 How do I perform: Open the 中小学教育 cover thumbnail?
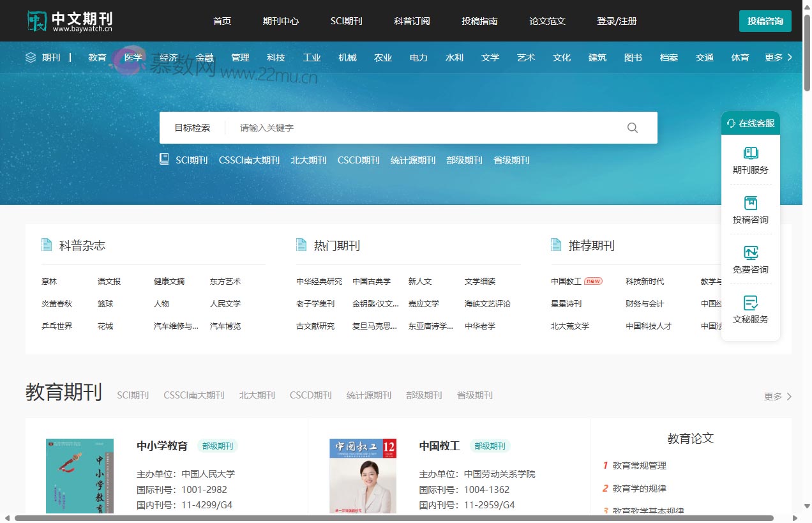(x=80, y=476)
